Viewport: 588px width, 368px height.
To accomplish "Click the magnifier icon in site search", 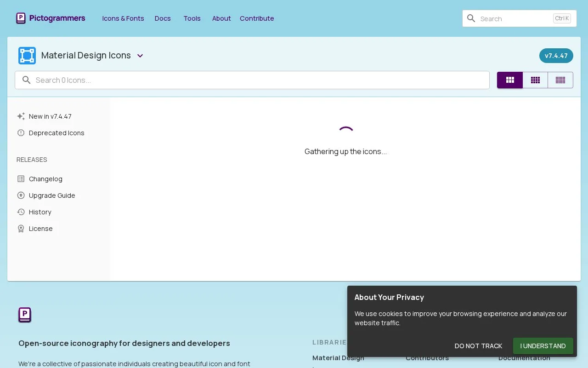I will click(471, 18).
